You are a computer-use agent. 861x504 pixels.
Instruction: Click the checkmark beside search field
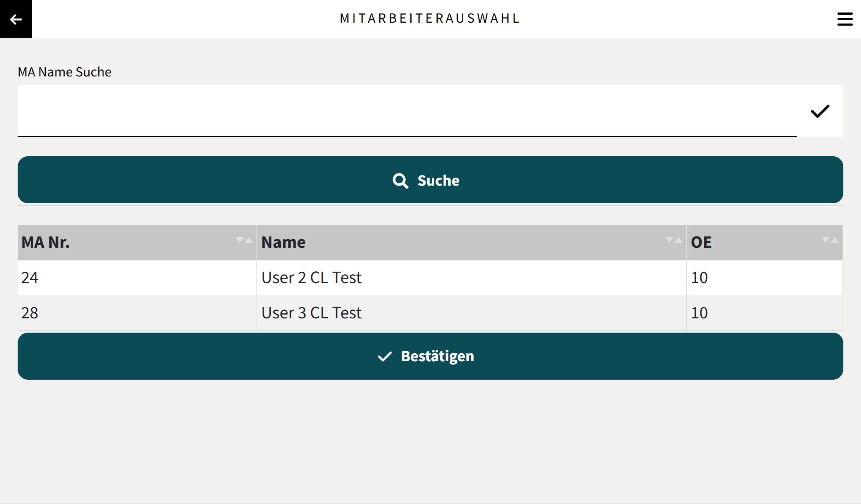(x=819, y=111)
